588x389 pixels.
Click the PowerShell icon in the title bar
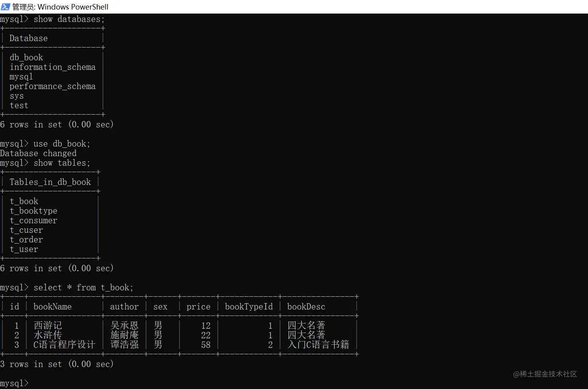pos(6,7)
